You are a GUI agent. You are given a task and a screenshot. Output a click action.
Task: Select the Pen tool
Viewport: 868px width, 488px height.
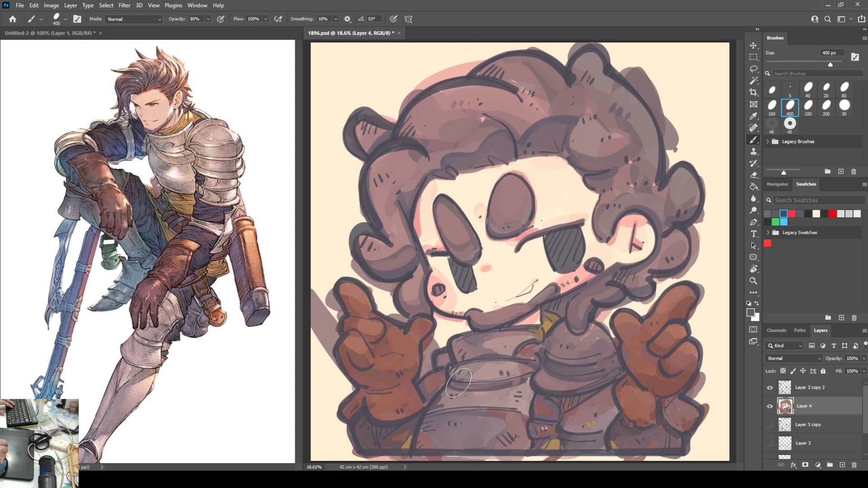(753, 222)
